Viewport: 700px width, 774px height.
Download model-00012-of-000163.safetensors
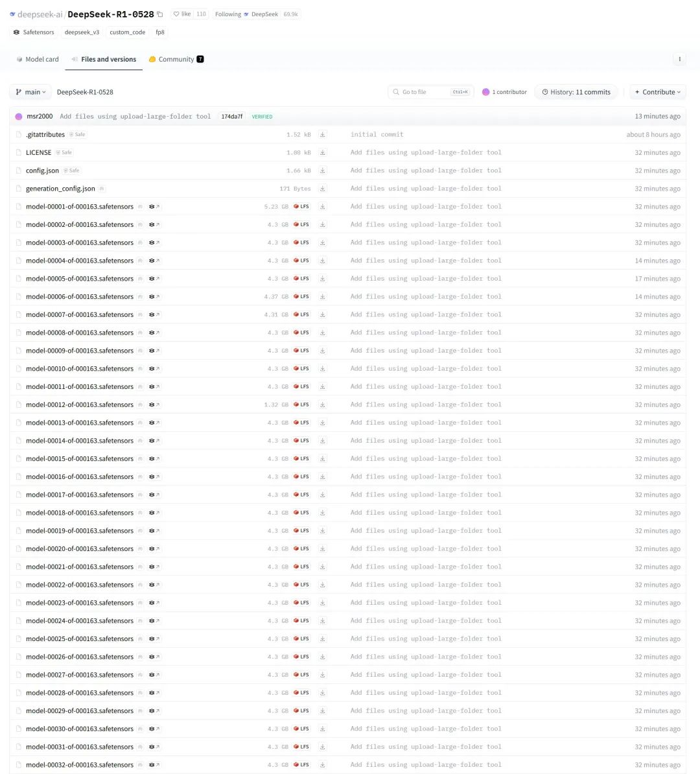coord(322,405)
